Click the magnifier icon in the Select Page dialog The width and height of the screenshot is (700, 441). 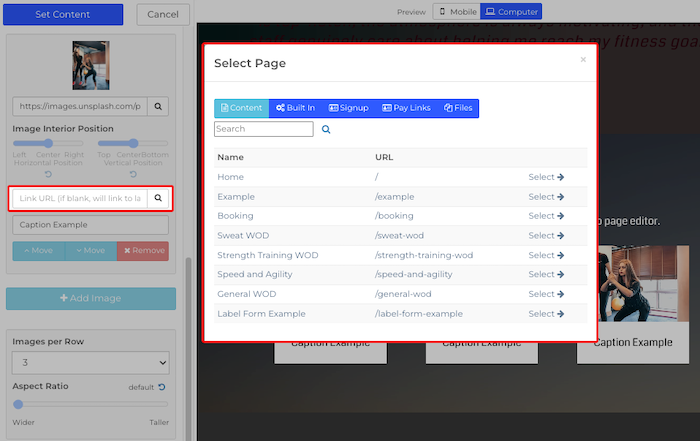point(326,130)
